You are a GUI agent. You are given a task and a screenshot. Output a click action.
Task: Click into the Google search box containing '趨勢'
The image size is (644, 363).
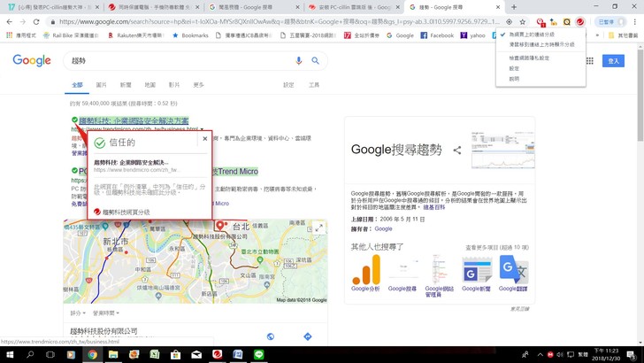177,60
